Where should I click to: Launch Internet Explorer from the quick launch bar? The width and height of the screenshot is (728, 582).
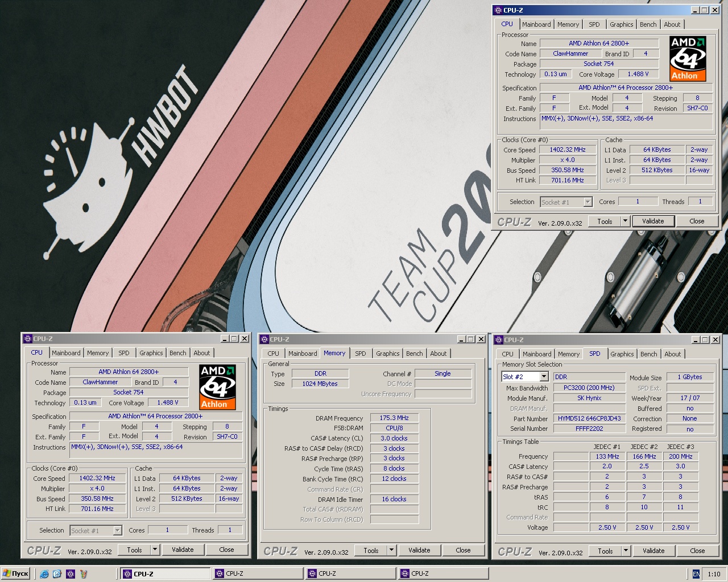(44, 574)
